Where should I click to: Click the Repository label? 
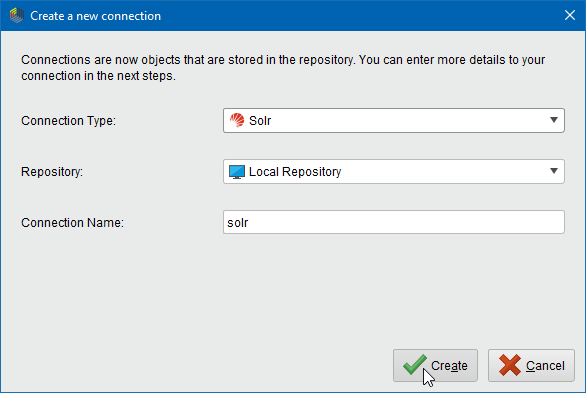[52, 171]
